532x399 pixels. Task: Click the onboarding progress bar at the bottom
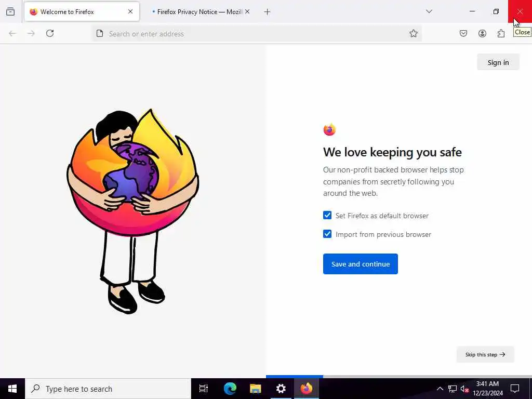pos(399,377)
